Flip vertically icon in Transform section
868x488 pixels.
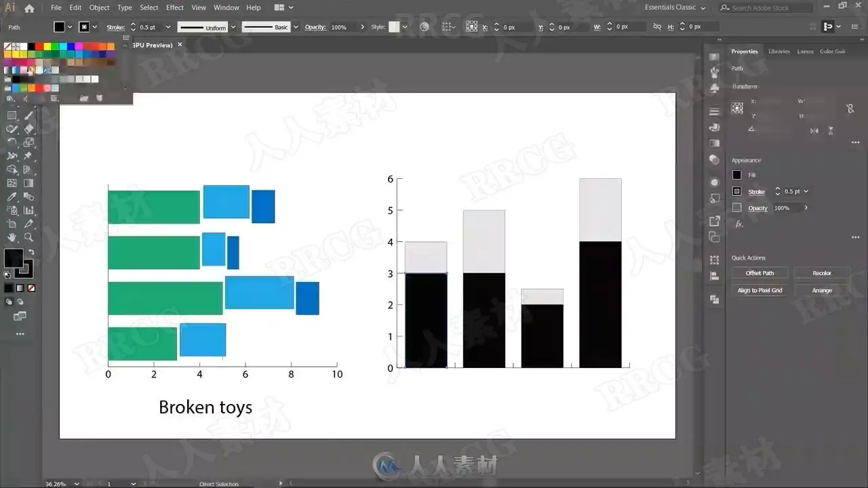tap(831, 131)
